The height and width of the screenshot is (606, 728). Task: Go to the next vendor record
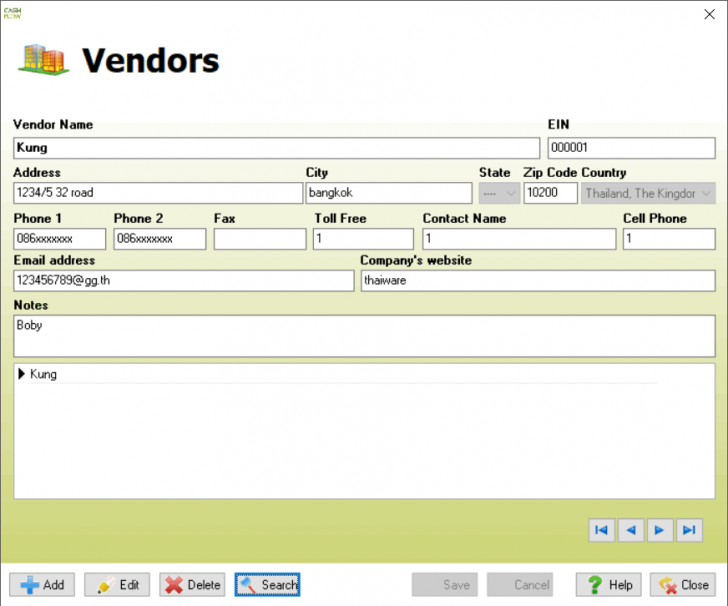pos(660,530)
